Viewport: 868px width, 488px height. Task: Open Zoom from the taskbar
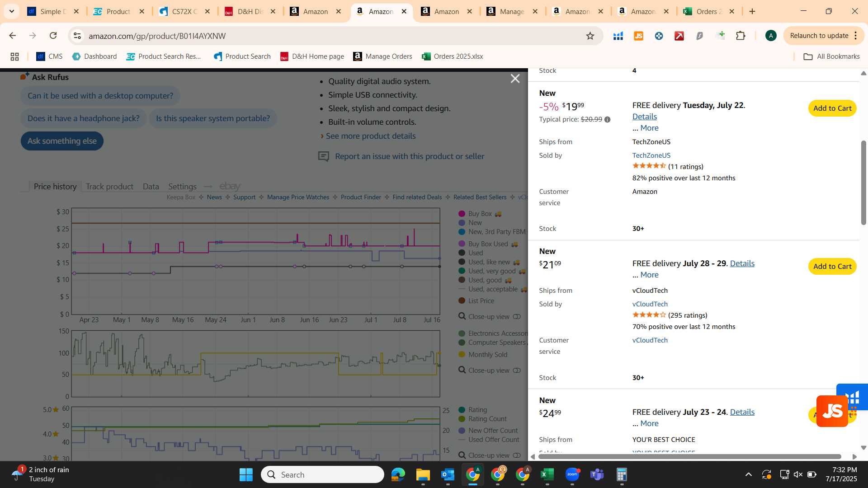[x=572, y=474]
